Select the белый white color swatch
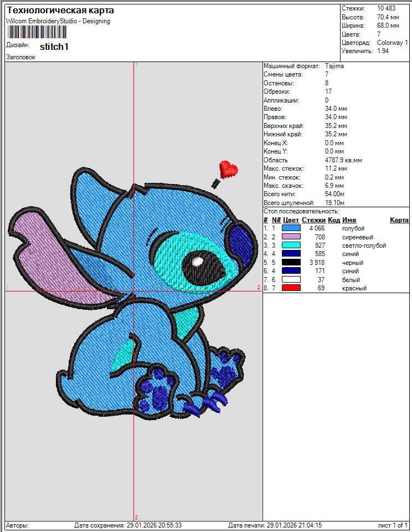 tap(291, 280)
